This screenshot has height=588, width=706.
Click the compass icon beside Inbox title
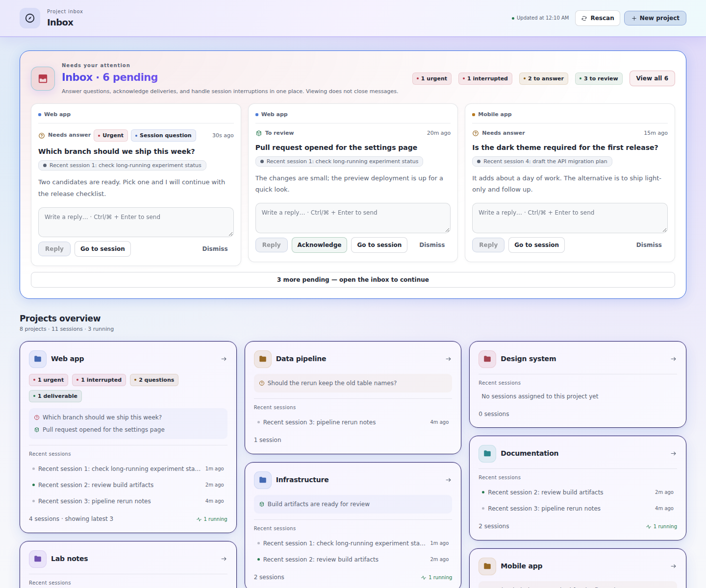(x=30, y=18)
